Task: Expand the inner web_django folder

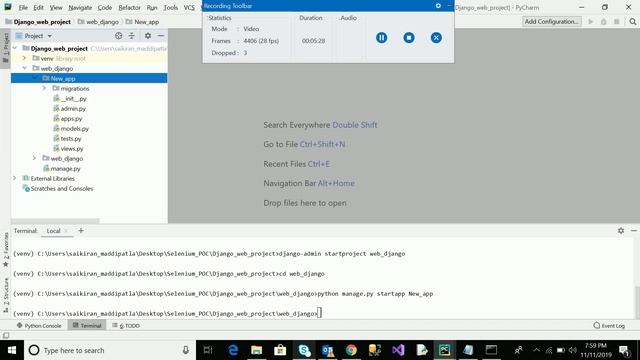Action: click(x=34, y=158)
